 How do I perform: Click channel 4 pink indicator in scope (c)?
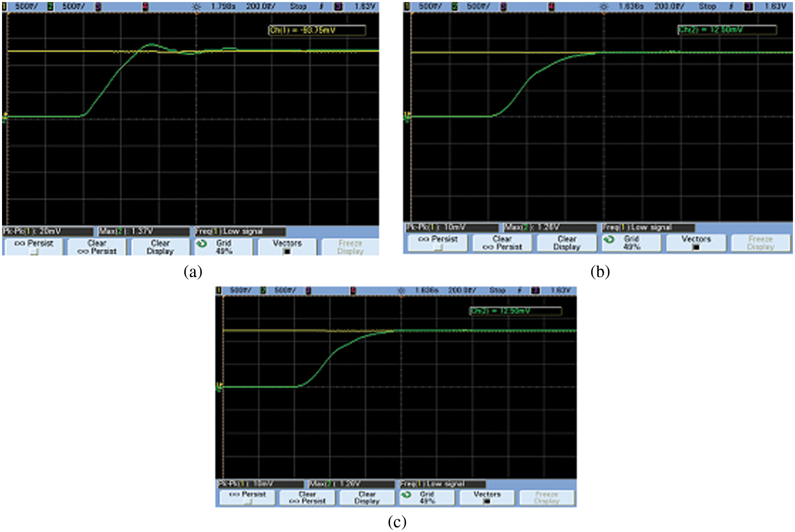[353, 290]
